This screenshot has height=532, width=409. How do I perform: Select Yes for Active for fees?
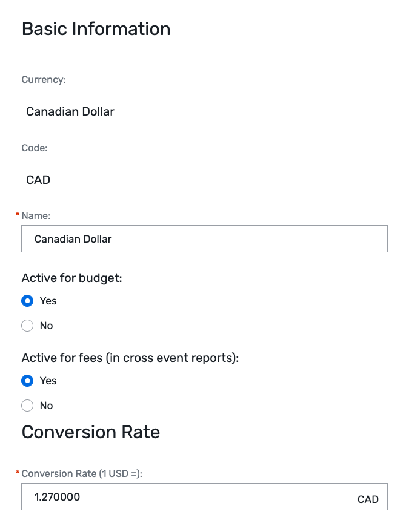click(27, 381)
